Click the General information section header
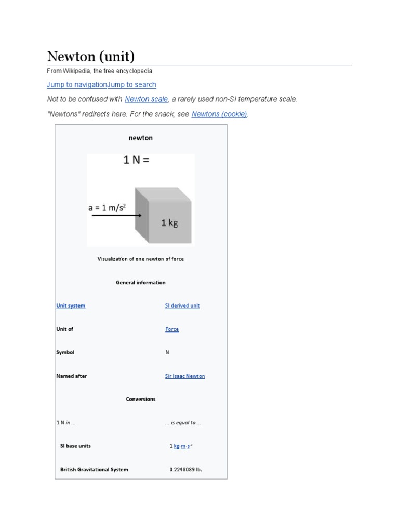The image size is (399, 532). 141,282
